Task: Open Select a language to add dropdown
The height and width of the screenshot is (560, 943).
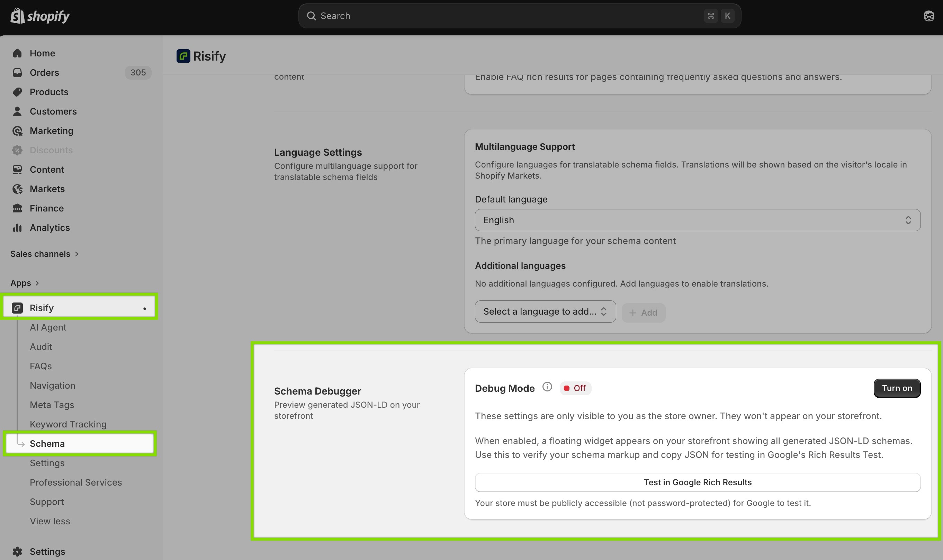Action: click(545, 312)
